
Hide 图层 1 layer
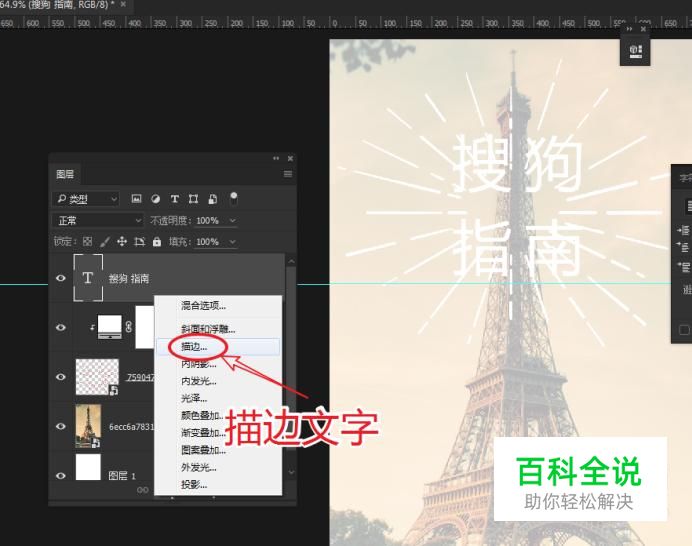pos(61,476)
